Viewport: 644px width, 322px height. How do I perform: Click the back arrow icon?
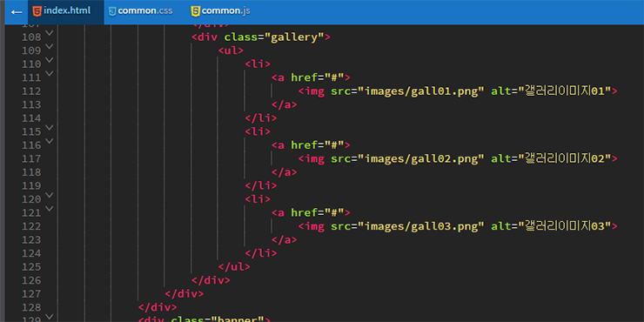(17, 12)
